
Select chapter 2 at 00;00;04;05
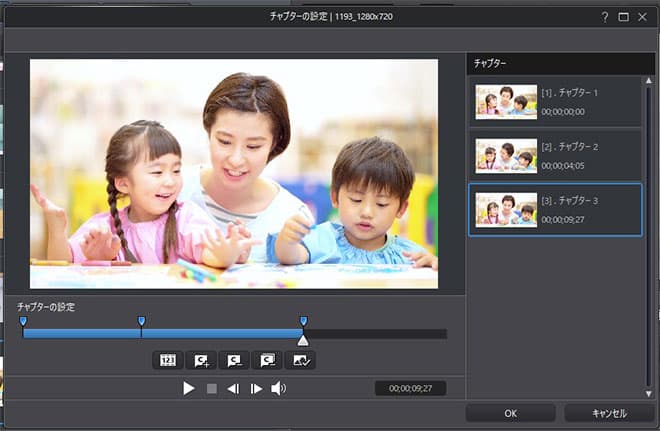[x=555, y=155]
